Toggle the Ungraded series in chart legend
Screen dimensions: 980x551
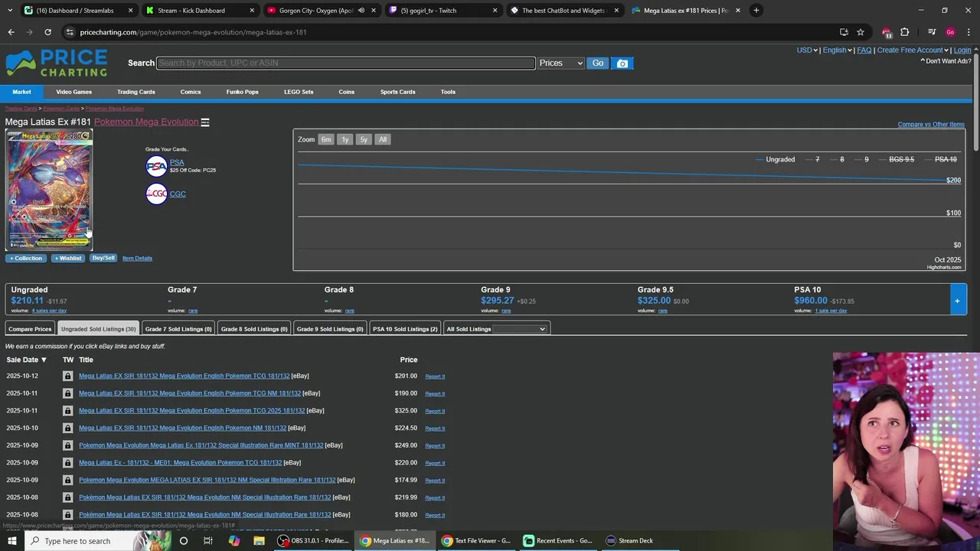775,159
